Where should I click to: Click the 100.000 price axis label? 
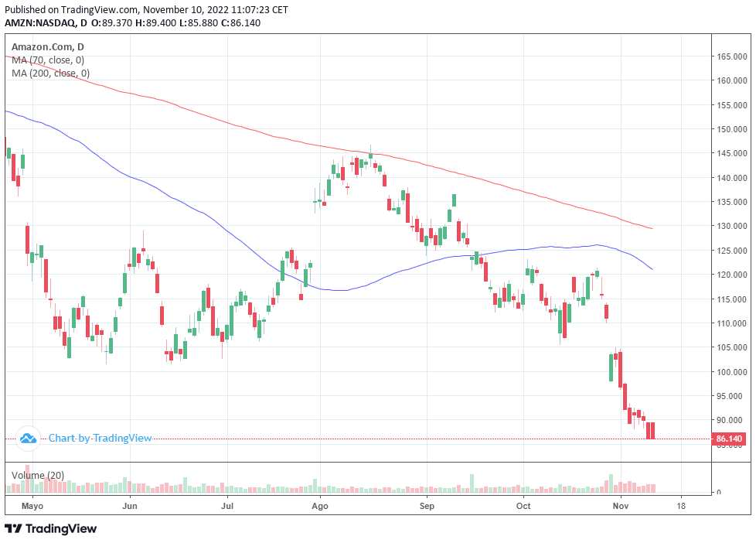(731, 371)
